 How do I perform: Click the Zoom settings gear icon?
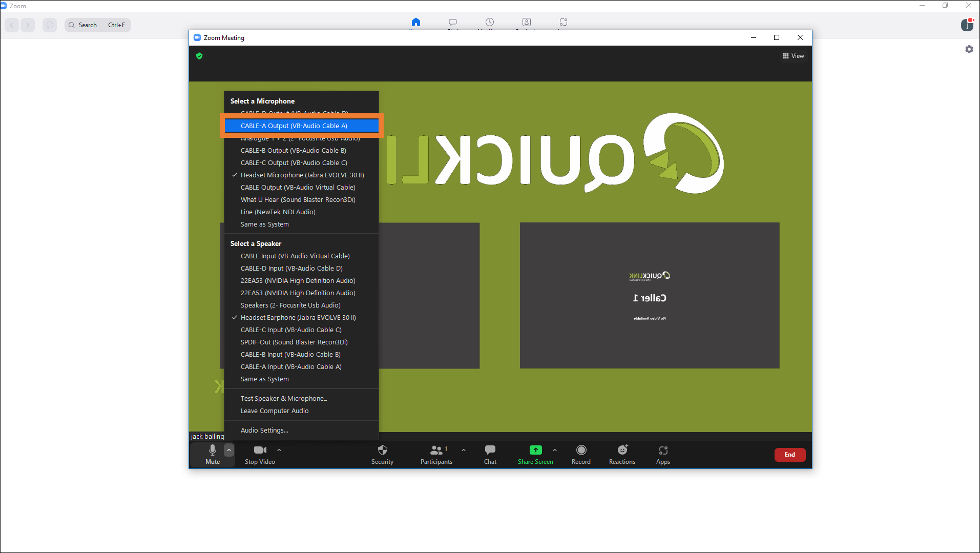(969, 49)
